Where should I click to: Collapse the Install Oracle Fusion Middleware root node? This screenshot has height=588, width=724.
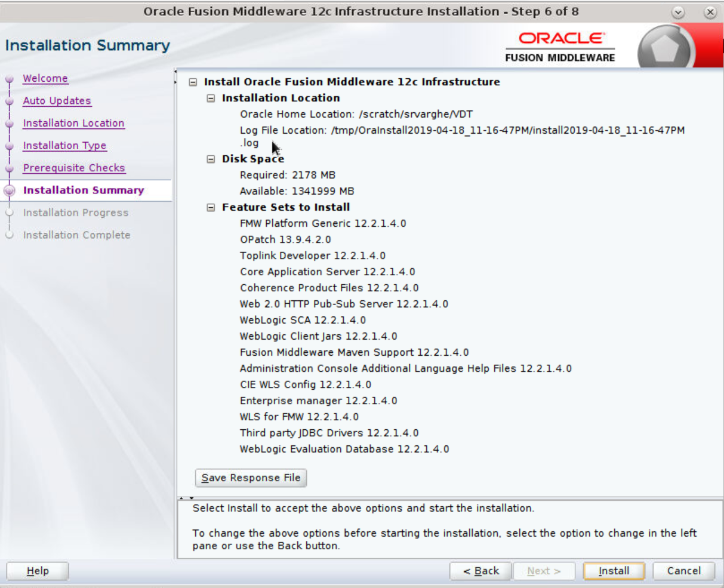coord(193,82)
